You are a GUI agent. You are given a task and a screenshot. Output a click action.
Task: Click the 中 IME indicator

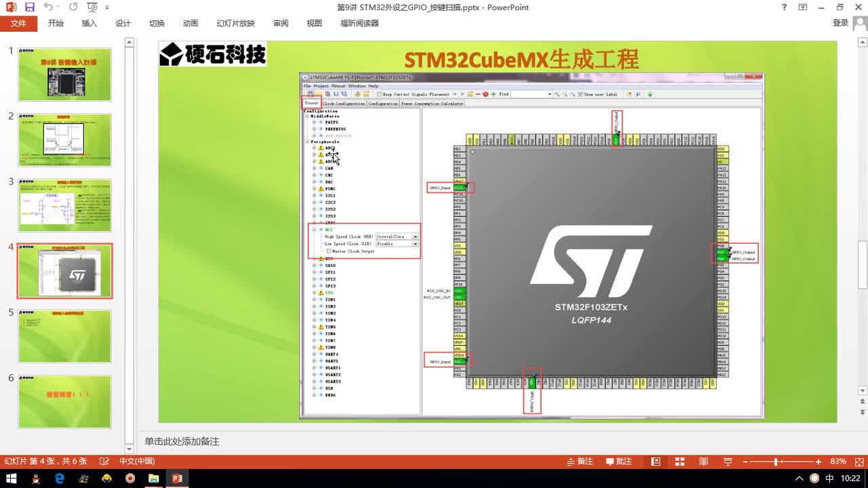(830, 479)
